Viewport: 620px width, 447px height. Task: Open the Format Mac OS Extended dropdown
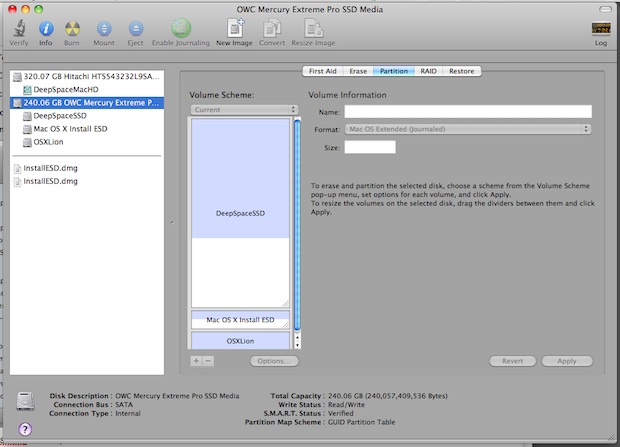(x=468, y=129)
